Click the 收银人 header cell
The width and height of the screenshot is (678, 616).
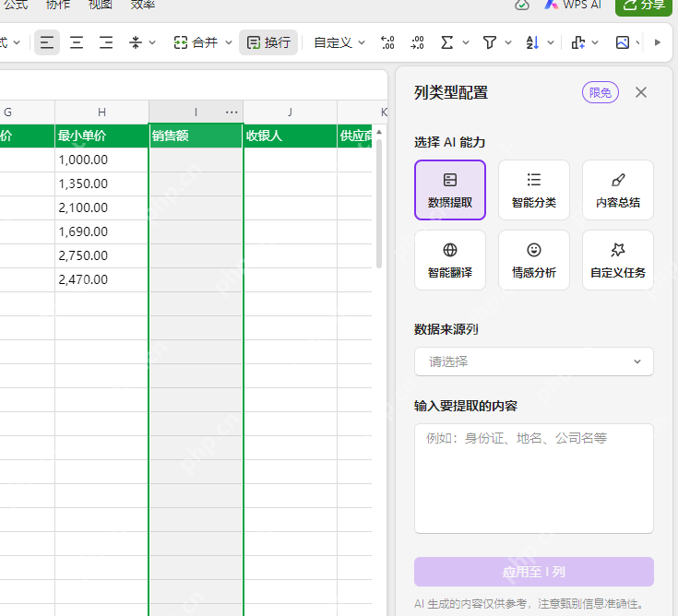[x=290, y=136]
